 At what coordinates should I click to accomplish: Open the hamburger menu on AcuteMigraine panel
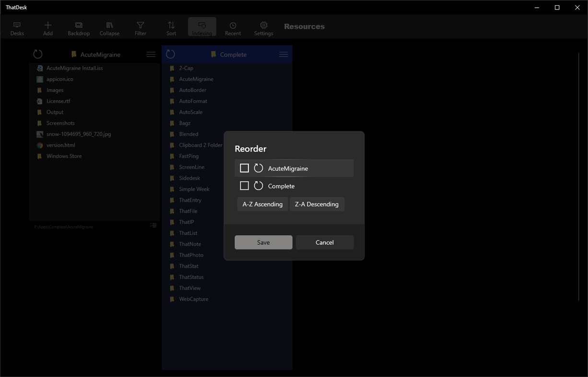tap(151, 54)
